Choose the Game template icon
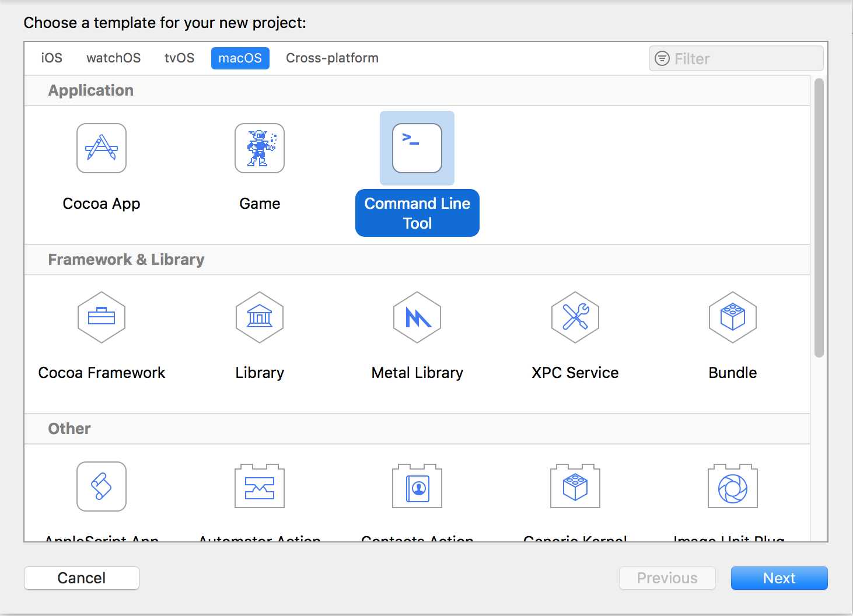Screen dimensions: 853x616 coord(260,148)
